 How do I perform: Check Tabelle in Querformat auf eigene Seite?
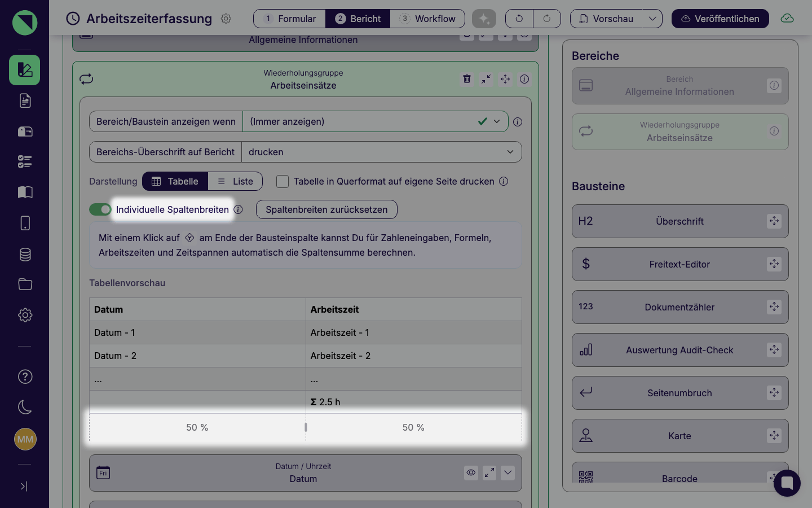[283, 181]
